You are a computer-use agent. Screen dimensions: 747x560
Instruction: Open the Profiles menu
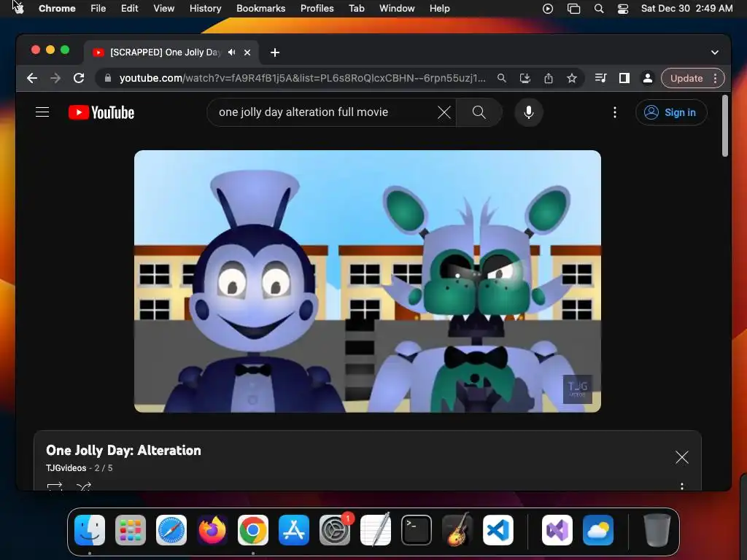[317, 9]
